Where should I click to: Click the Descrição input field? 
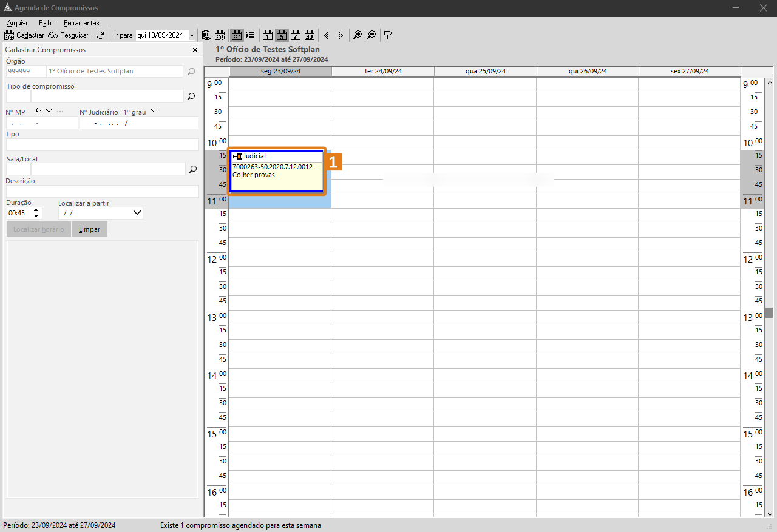(x=102, y=191)
